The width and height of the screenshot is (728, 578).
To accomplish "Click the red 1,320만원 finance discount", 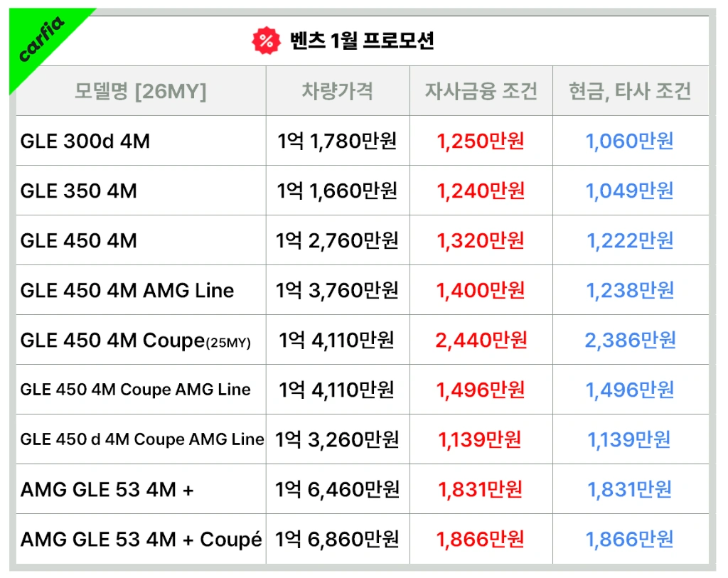I will (x=481, y=240).
